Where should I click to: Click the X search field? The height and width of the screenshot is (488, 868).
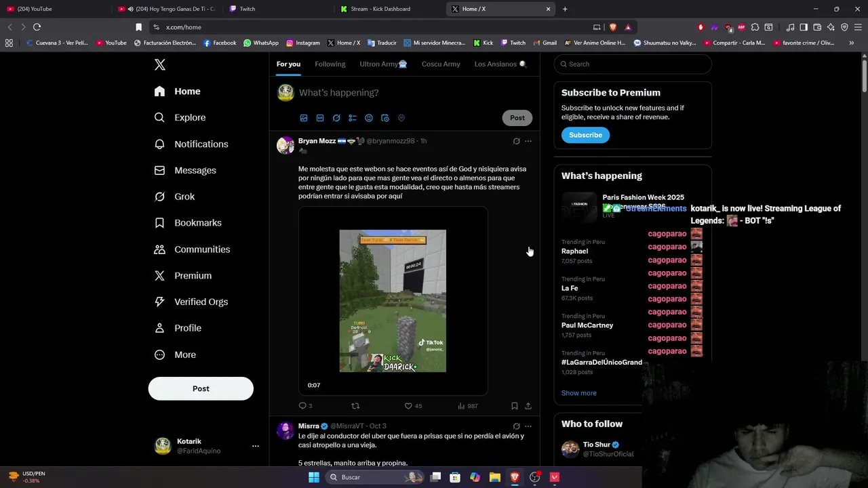[x=633, y=64]
